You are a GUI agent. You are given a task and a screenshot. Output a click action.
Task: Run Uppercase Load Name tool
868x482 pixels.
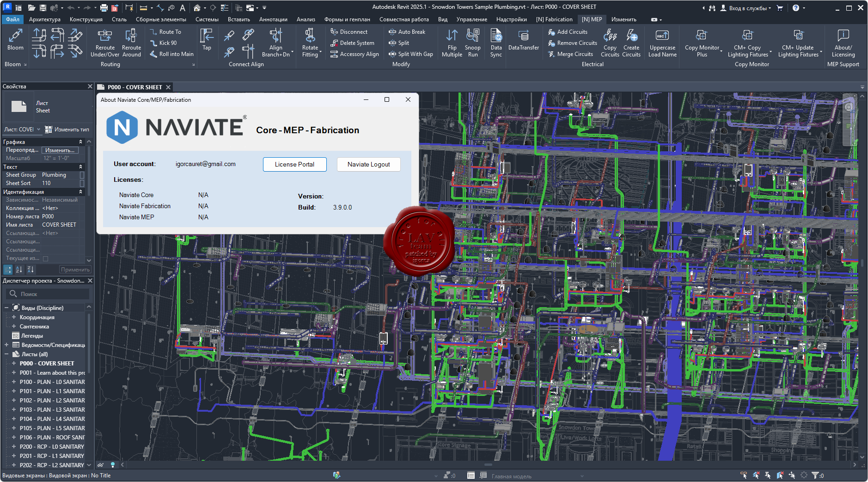click(x=662, y=43)
